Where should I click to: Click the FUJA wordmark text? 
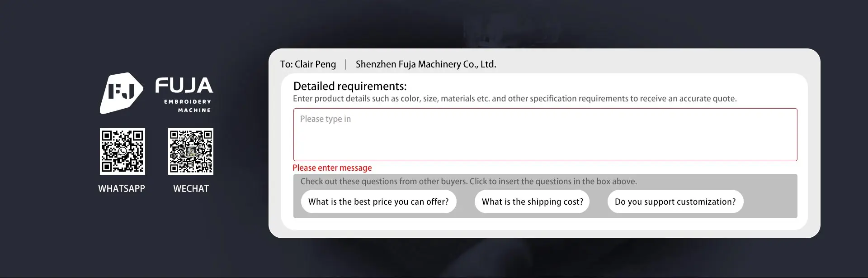(x=184, y=86)
